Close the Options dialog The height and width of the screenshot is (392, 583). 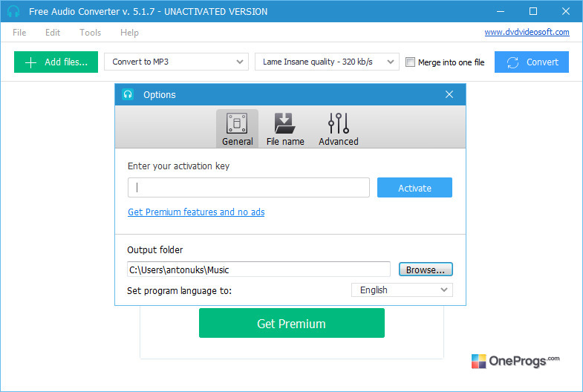449,94
